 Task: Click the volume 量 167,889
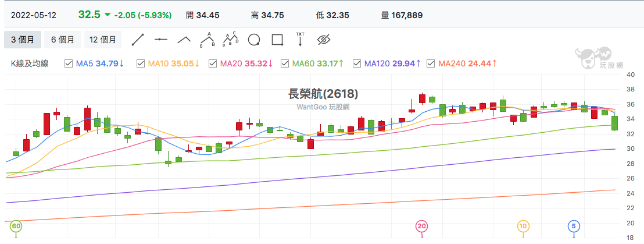coord(402,16)
